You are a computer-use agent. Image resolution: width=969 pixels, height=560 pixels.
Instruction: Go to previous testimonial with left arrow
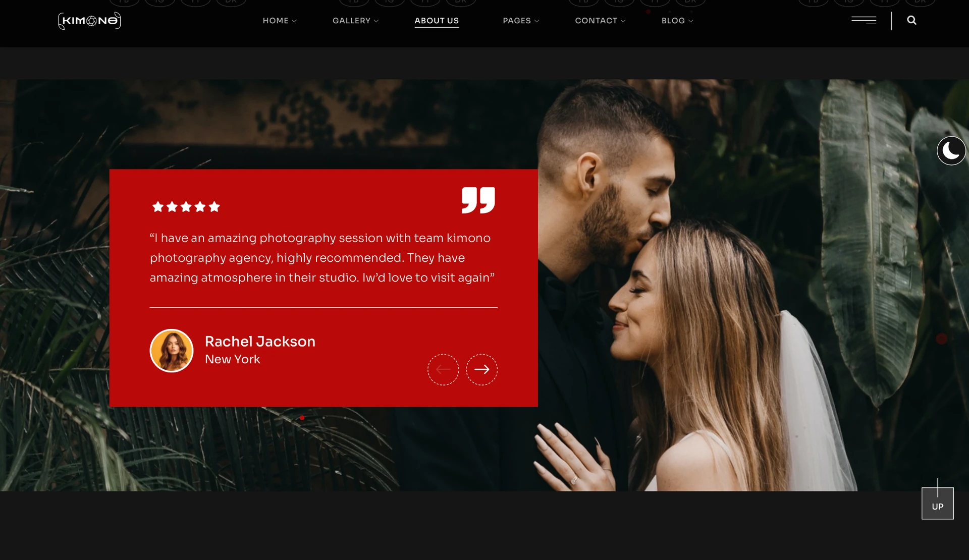point(443,369)
